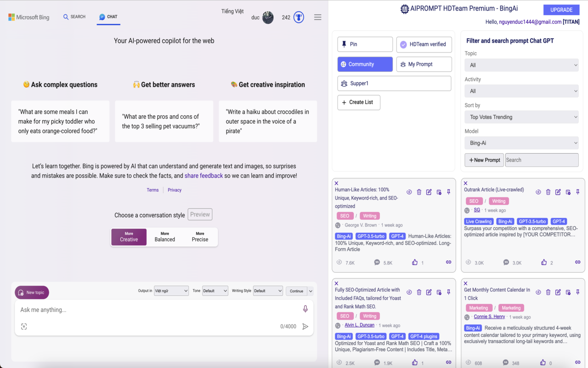The width and height of the screenshot is (588, 368).
Task: Click the AIPROMPT chip logo icon
Action: pyautogui.click(x=404, y=9)
